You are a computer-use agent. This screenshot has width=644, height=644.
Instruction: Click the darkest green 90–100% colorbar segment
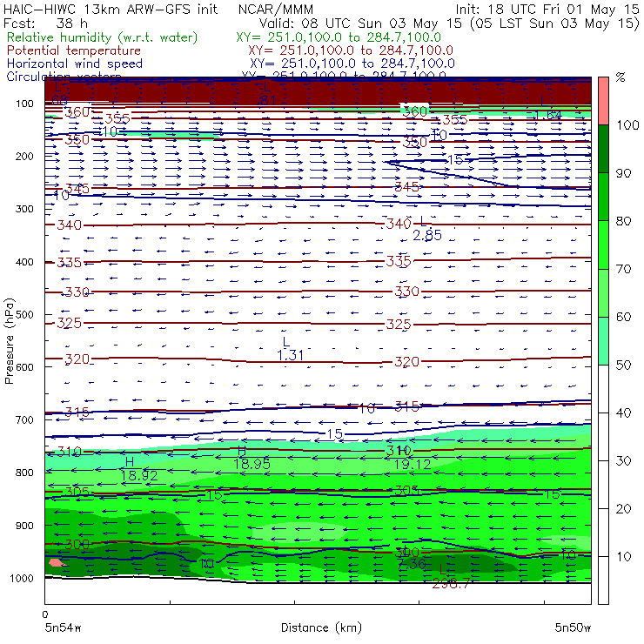(603, 149)
